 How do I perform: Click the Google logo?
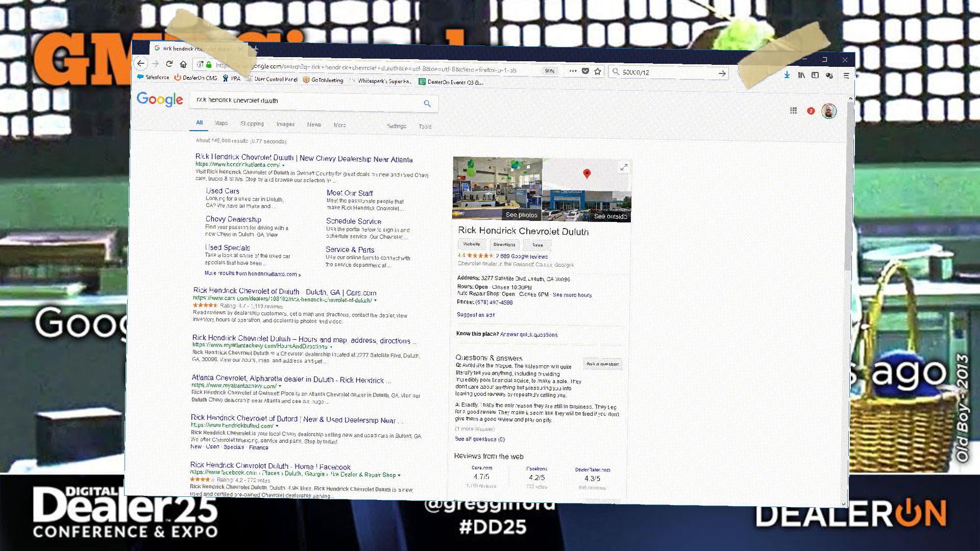(x=160, y=99)
